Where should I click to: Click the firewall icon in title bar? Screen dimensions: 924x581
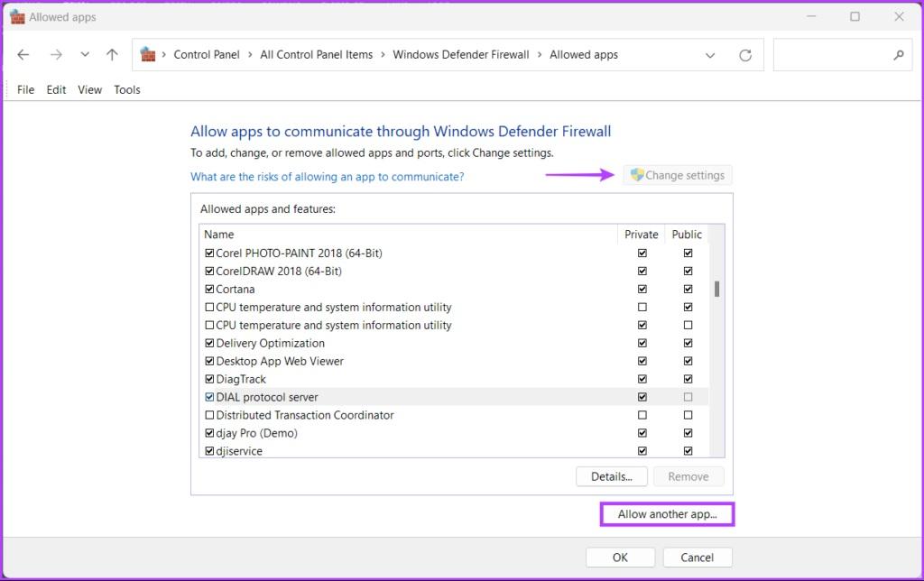[x=18, y=17]
